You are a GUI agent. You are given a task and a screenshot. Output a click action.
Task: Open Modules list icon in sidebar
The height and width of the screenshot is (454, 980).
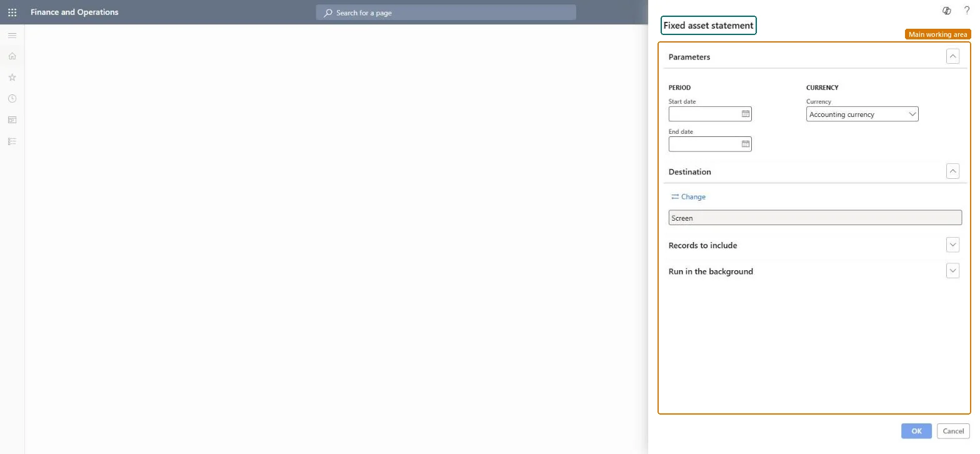point(12,141)
